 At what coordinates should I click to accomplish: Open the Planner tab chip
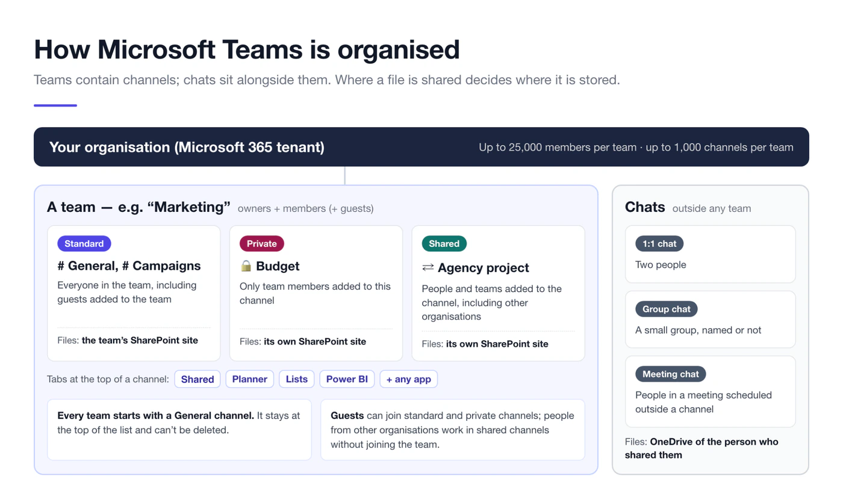[x=250, y=379]
